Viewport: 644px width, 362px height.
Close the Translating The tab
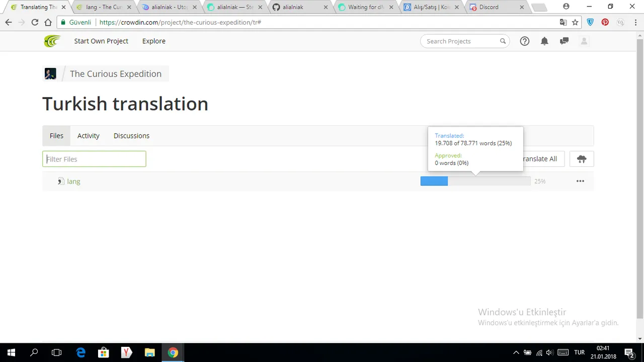[63, 7]
